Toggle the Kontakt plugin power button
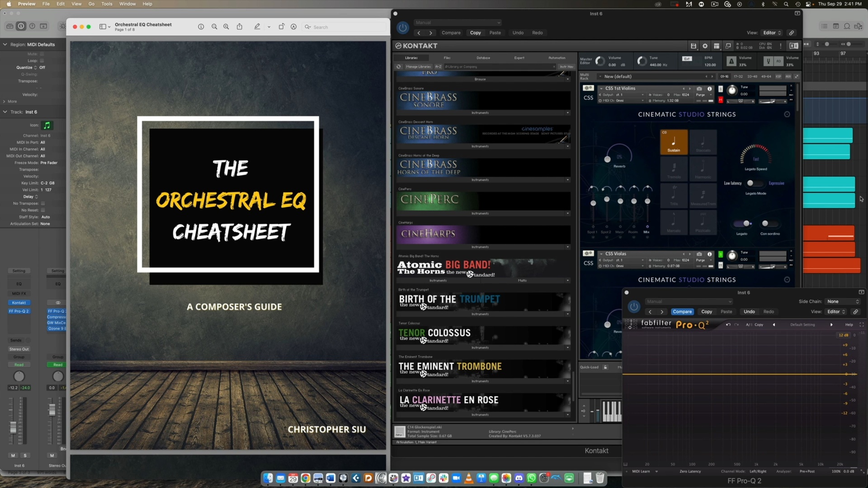868x488 pixels. 402,28
